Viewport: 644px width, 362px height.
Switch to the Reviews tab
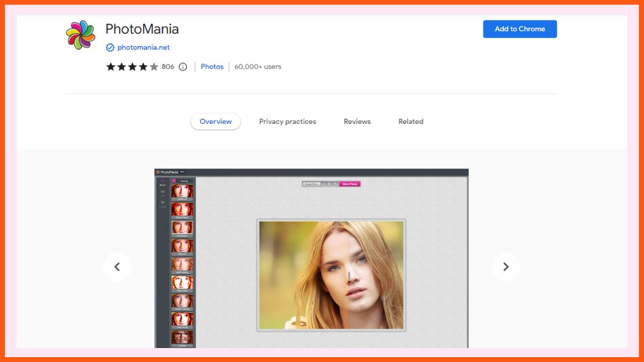point(356,121)
